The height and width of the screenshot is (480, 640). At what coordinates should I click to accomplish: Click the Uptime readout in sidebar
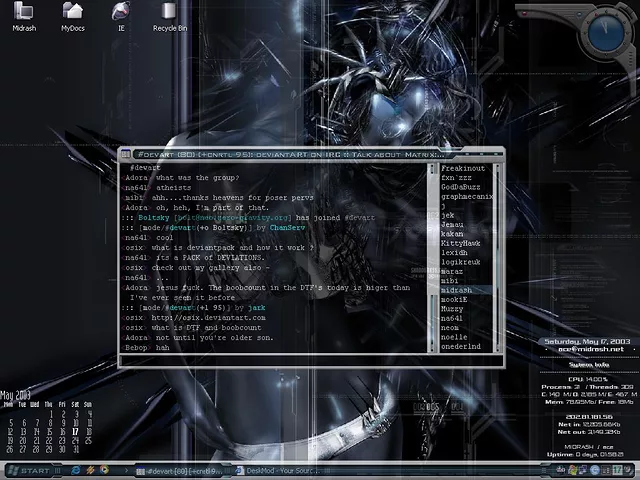pyautogui.click(x=585, y=454)
